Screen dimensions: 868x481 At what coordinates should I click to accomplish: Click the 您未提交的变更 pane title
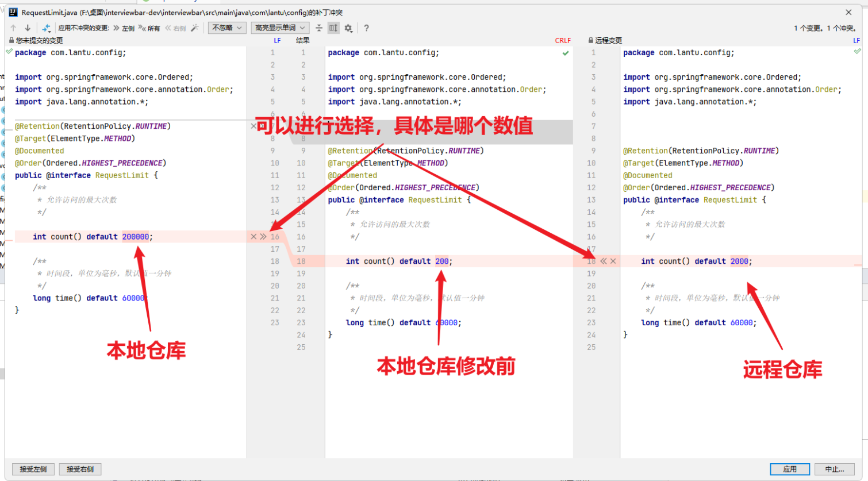(x=39, y=40)
